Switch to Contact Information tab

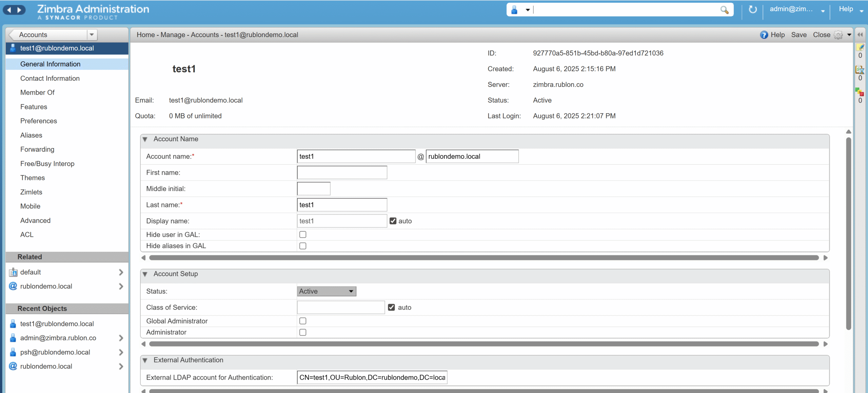pyautogui.click(x=50, y=78)
